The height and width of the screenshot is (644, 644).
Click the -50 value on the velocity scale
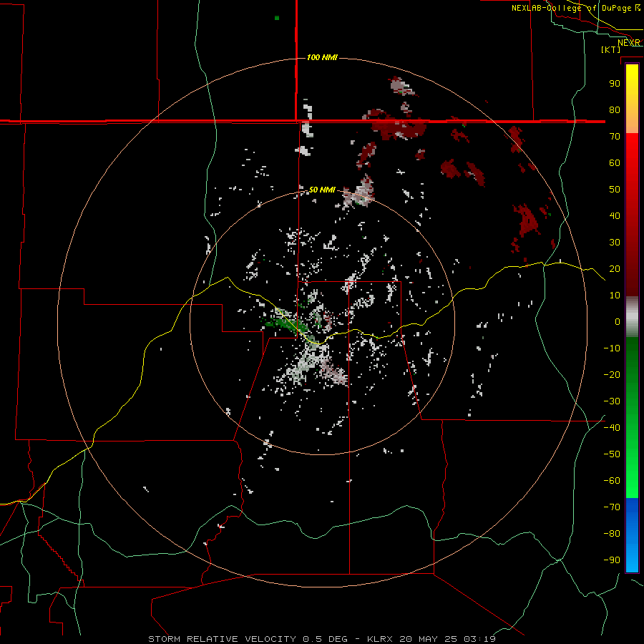pos(612,454)
